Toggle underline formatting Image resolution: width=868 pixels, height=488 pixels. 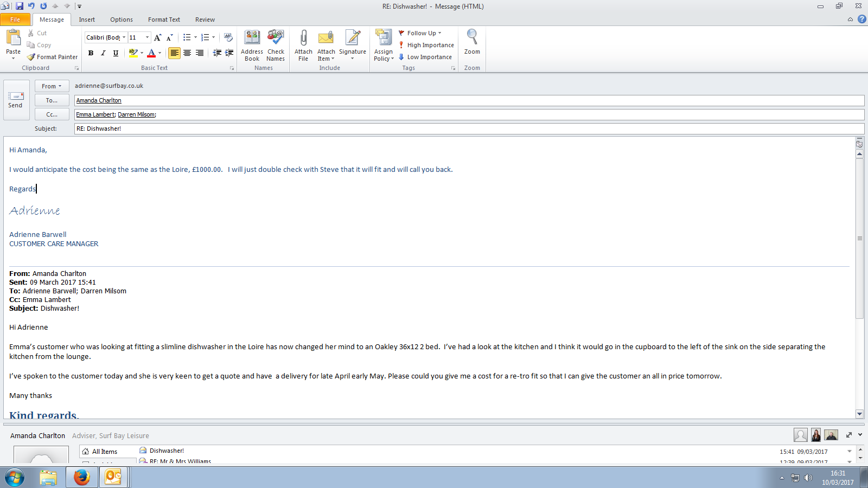pyautogui.click(x=116, y=53)
